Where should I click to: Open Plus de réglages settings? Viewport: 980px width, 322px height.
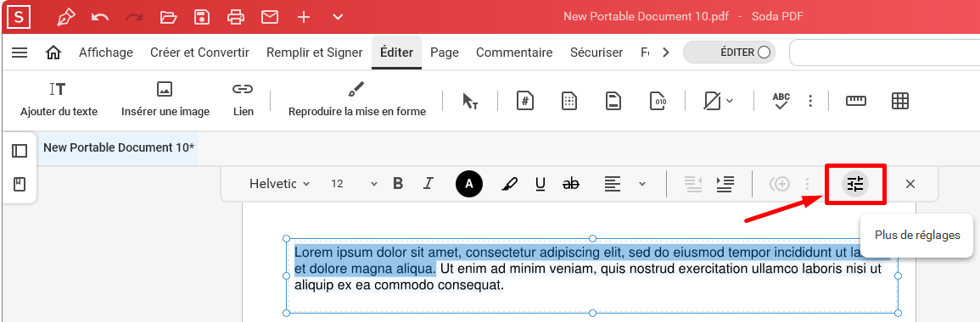pyautogui.click(x=855, y=184)
